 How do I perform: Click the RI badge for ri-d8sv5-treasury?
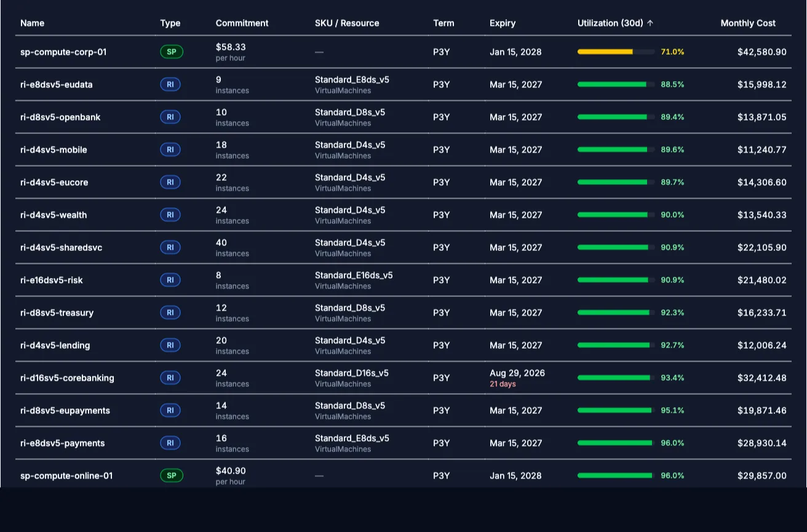tap(170, 312)
